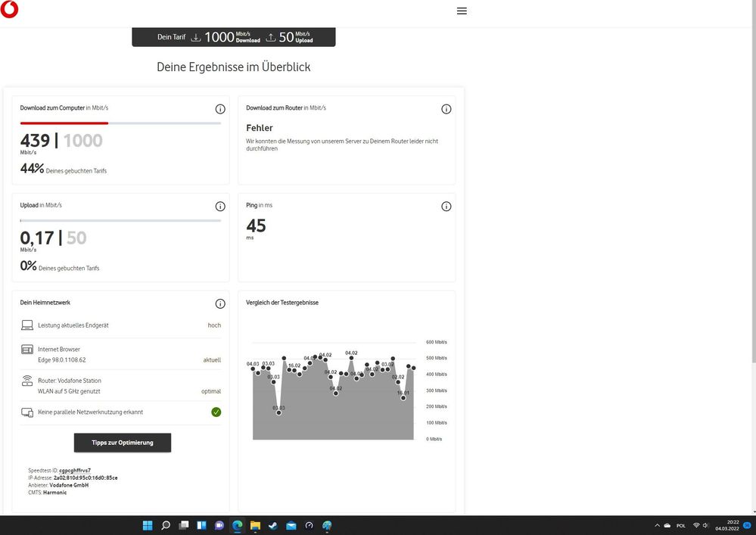The image size is (756, 535).
Task: Click POL language indicator
Action: point(681,525)
